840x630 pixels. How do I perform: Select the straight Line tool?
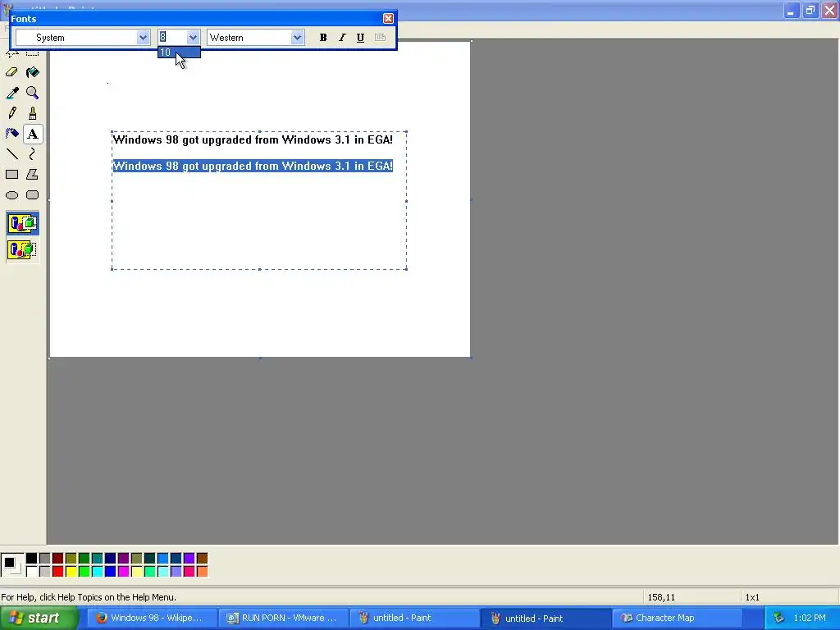[11, 153]
